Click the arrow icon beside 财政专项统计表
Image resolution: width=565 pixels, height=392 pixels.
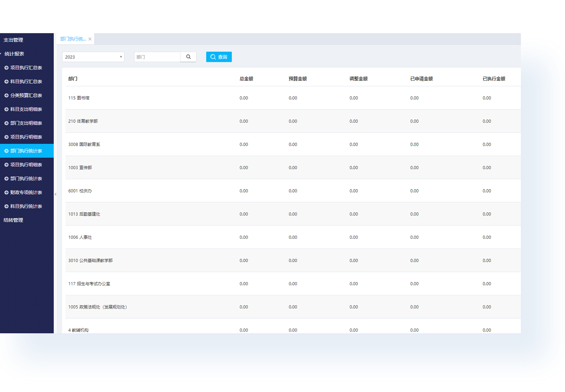pyautogui.click(x=6, y=192)
